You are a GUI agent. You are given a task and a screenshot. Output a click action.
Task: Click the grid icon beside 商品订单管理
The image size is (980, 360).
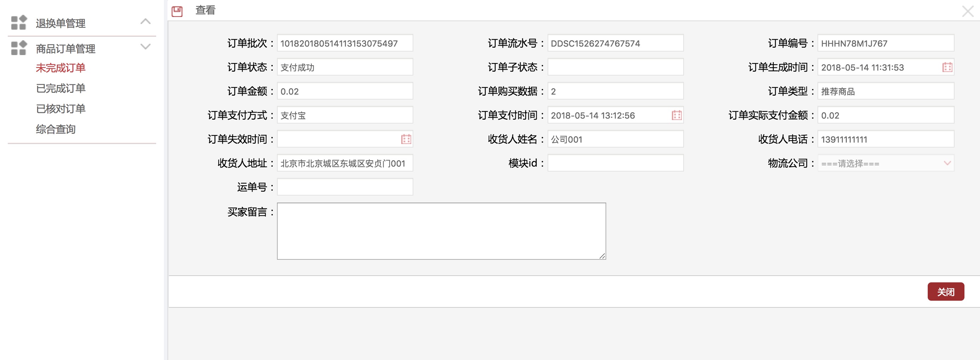19,48
